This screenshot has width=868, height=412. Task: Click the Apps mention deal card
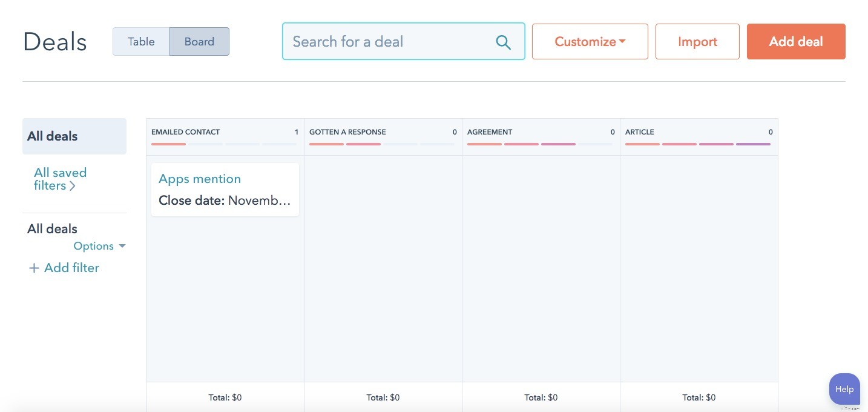tap(225, 189)
